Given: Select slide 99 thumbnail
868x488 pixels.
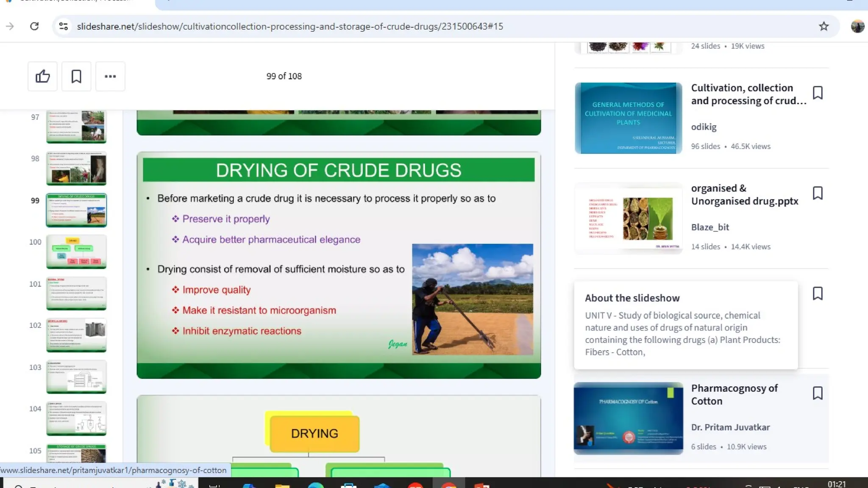Looking at the screenshot, I should pos(76,210).
